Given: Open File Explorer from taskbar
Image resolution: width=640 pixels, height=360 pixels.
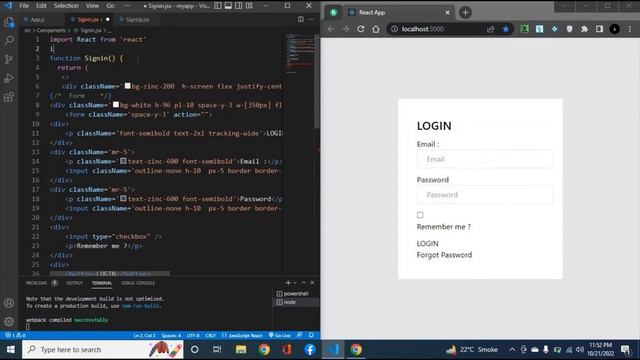Looking at the screenshot, I should pos(241,349).
